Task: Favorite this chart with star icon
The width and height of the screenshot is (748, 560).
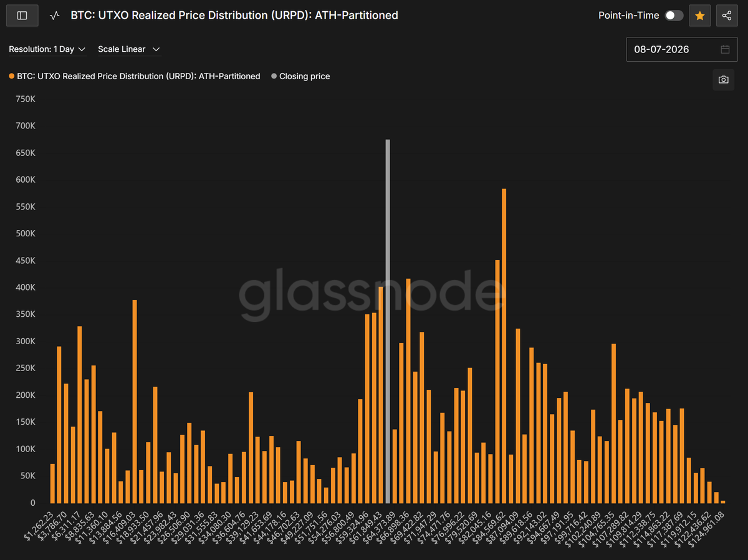Action: pos(699,16)
